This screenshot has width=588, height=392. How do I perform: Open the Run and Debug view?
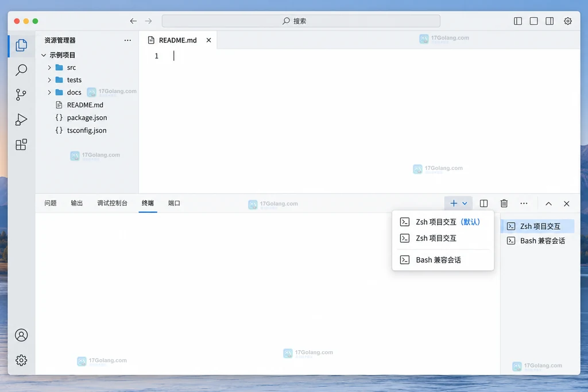[x=21, y=119]
